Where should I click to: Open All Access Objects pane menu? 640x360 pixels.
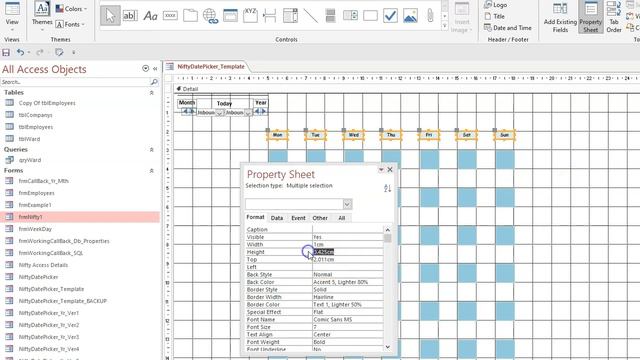click(145, 69)
